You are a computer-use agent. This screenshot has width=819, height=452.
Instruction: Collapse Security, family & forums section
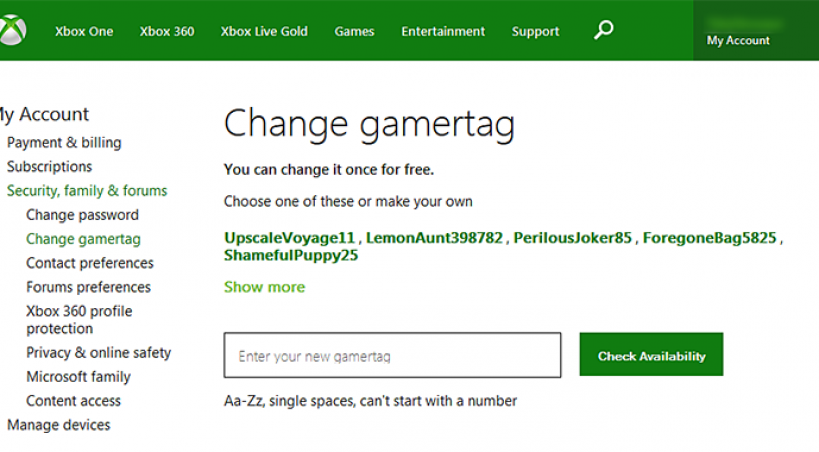click(87, 191)
